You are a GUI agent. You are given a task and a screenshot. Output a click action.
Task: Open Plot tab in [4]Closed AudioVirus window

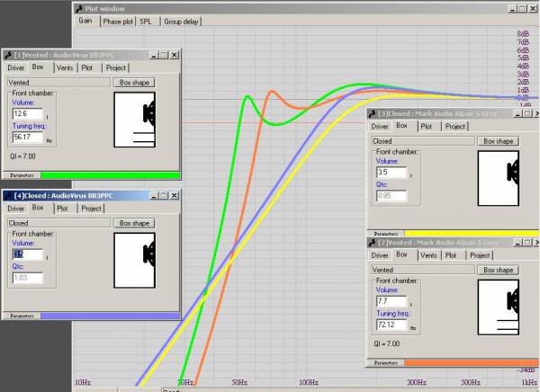pos(62,209)
